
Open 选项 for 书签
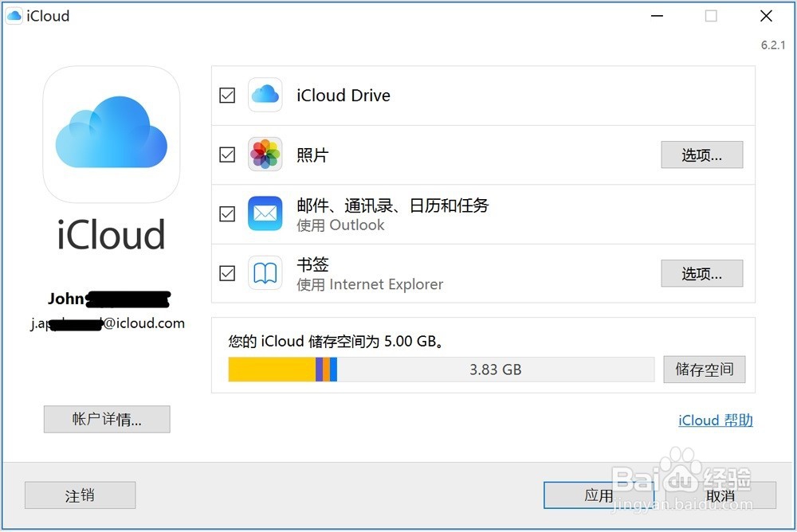tap(701, 273)
